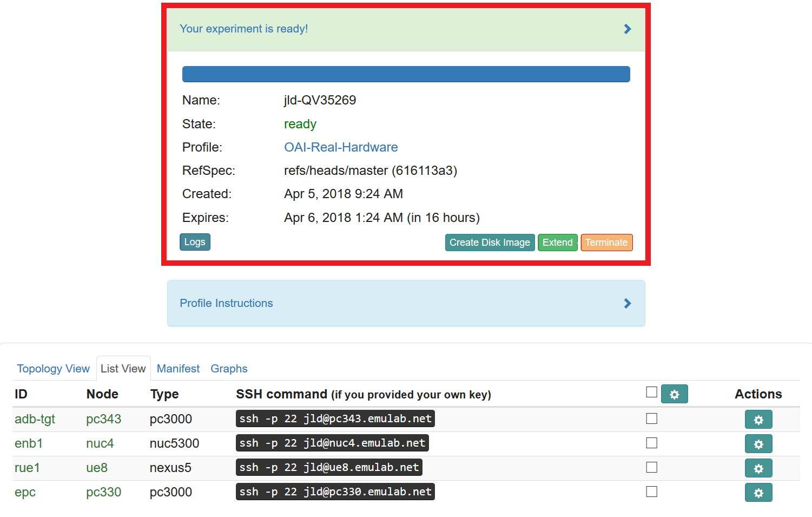
Task: Check the box for epc node
Action: click(x=652, y=492)
